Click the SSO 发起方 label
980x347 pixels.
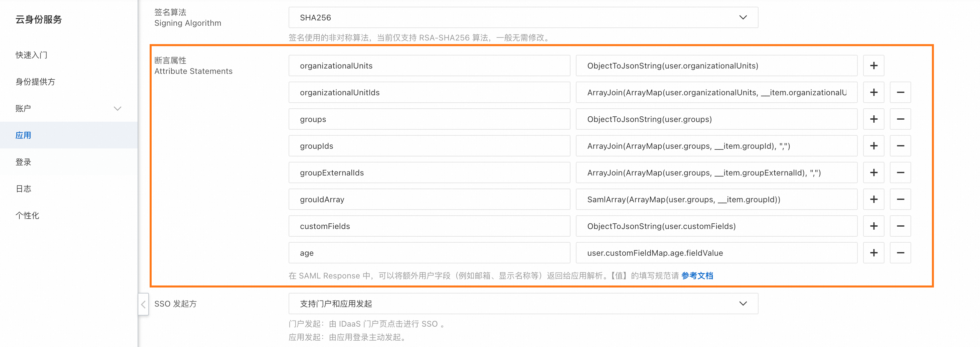(x=175, y=304)
